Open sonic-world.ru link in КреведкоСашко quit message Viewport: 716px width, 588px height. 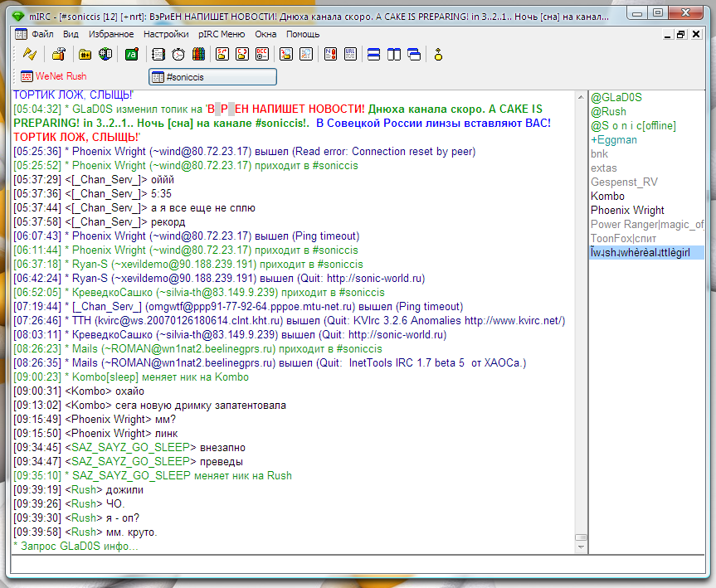click(397, 334)
